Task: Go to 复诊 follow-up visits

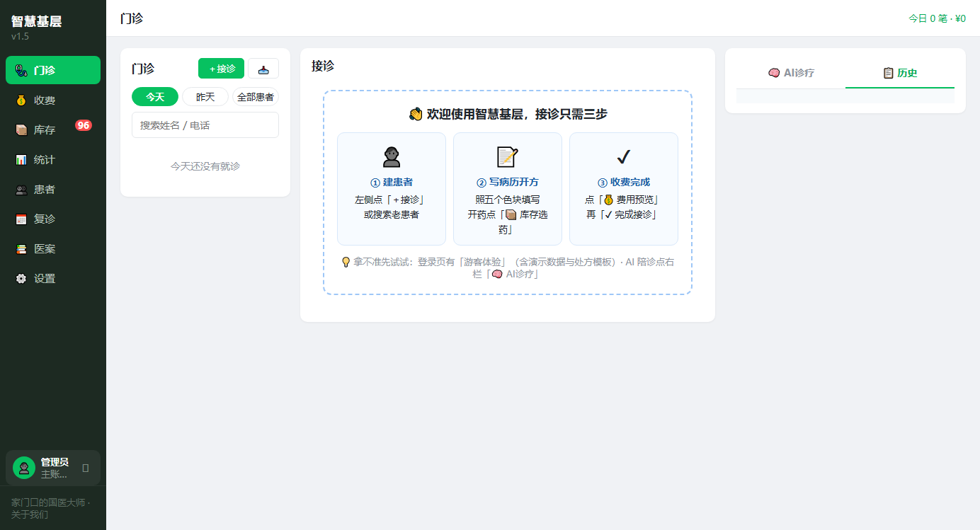Action: [53, 219]
